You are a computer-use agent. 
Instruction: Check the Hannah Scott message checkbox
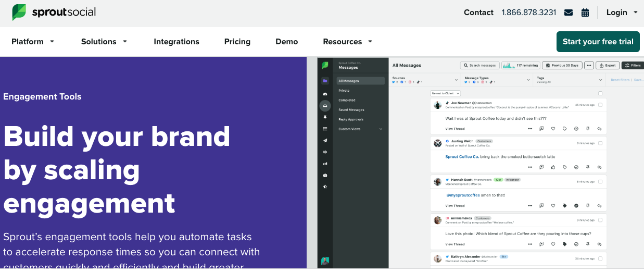[600, 181]
